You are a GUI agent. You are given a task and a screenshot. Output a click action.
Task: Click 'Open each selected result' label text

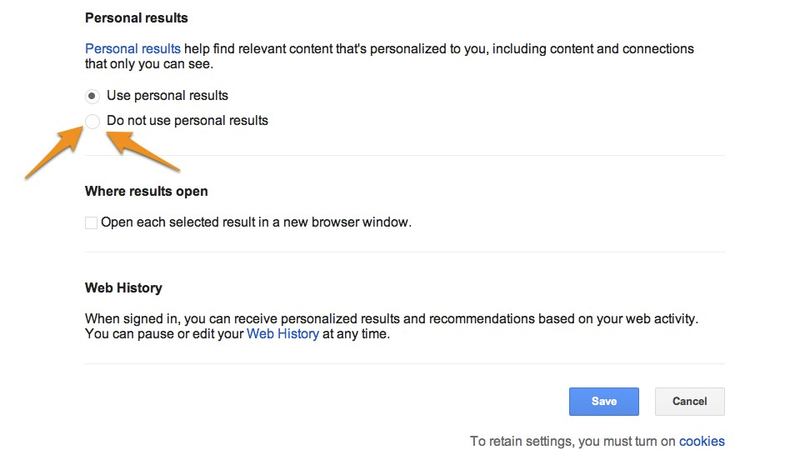[x=256, y=222]
